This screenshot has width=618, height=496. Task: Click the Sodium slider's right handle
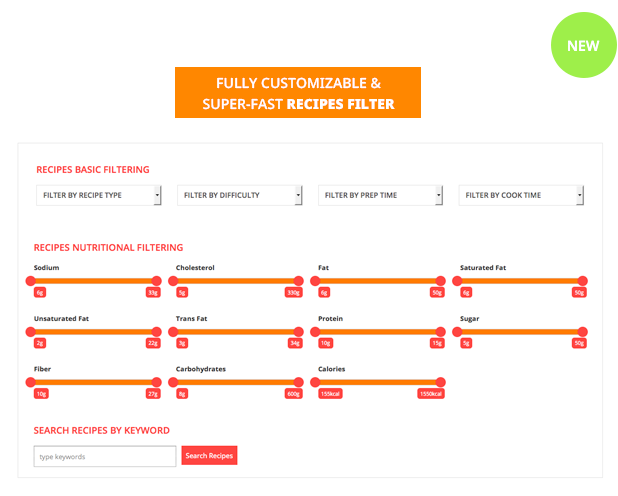[x=156, y=281]
